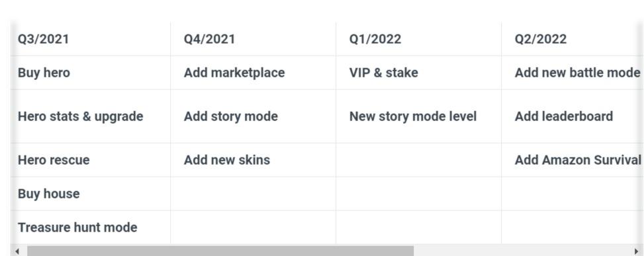Select the Q2/2022 column header
644x256 pixels.
click(x=573, y=39)
